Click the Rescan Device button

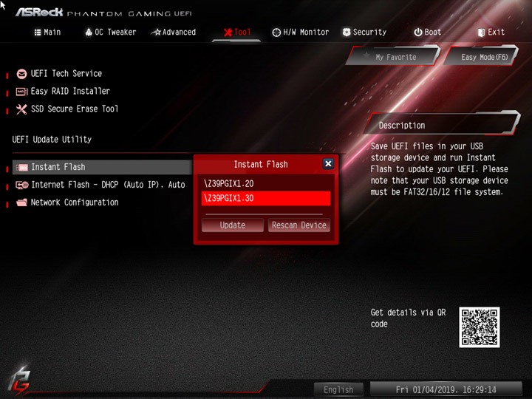(x=299, y=225)
